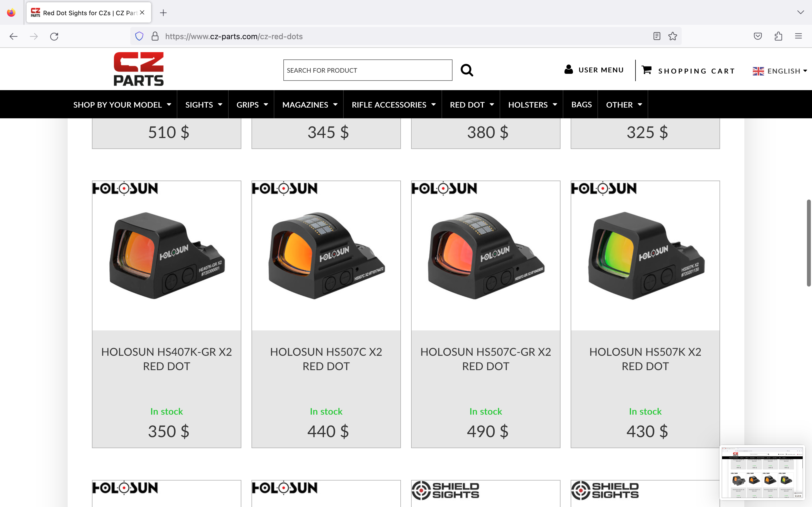Expand the English language dropdown

point(780,71)
